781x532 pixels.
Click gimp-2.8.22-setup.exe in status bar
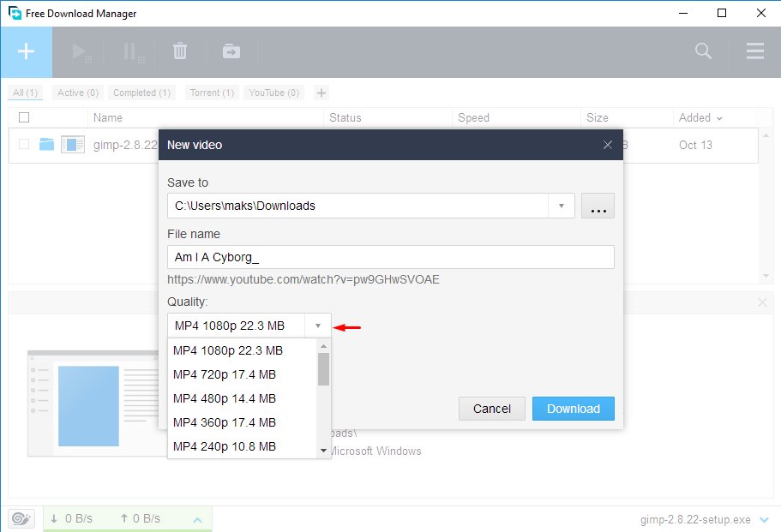[x=695, y=519]
